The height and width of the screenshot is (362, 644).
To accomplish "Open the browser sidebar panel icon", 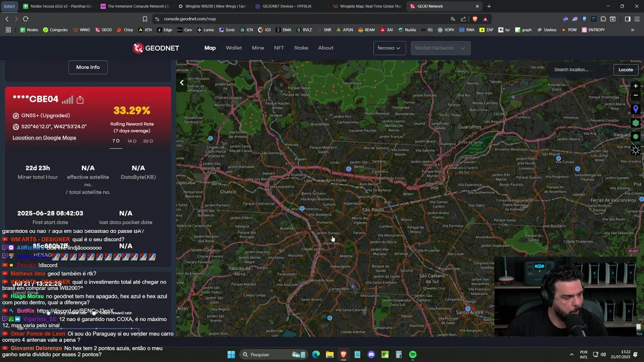I will coord(627,19).
